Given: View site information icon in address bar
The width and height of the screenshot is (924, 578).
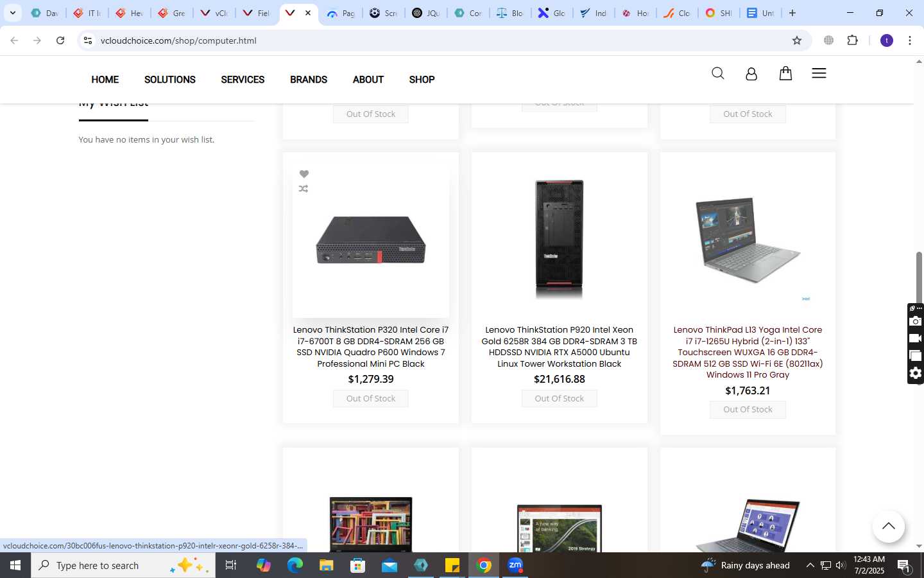Looking at the screenshot, I should click(x=88, y=40).
